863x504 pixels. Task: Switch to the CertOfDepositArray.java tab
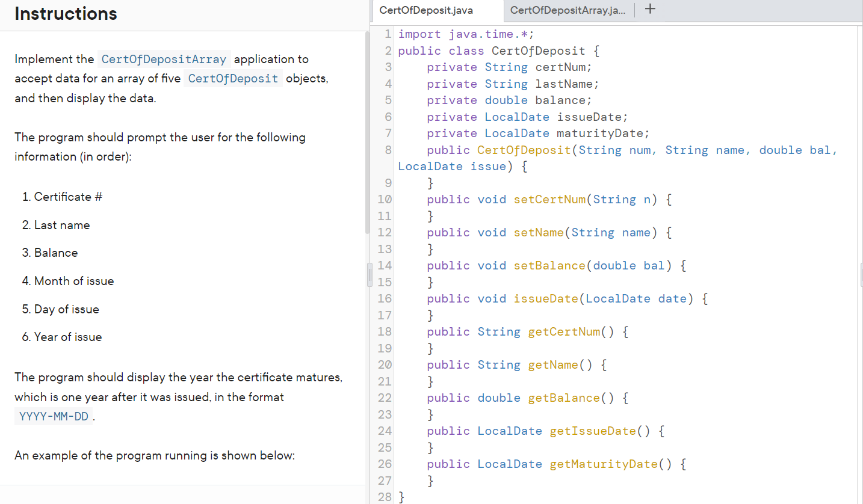coord(568,10)
